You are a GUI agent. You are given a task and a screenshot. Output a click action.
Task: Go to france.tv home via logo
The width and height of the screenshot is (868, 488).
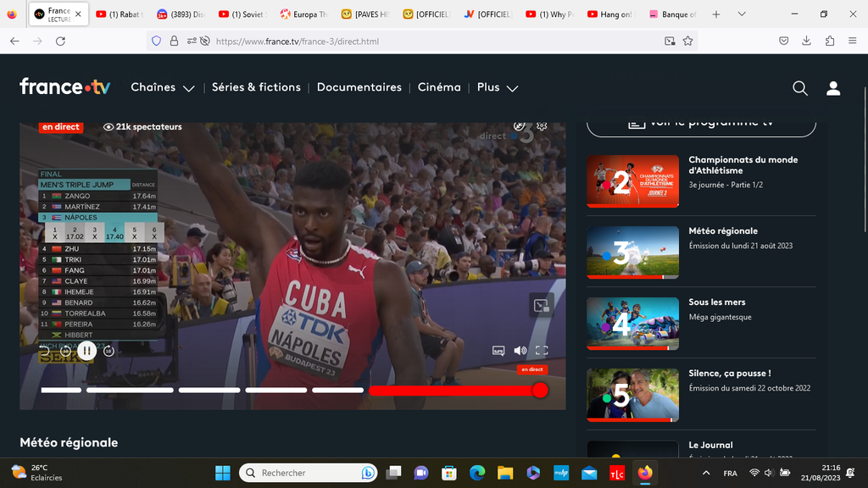(65, 87)
